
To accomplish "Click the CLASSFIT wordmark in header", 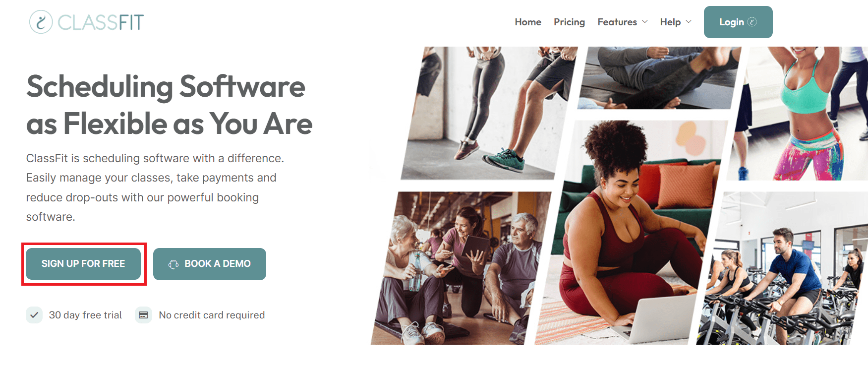I will click(101, 22).
